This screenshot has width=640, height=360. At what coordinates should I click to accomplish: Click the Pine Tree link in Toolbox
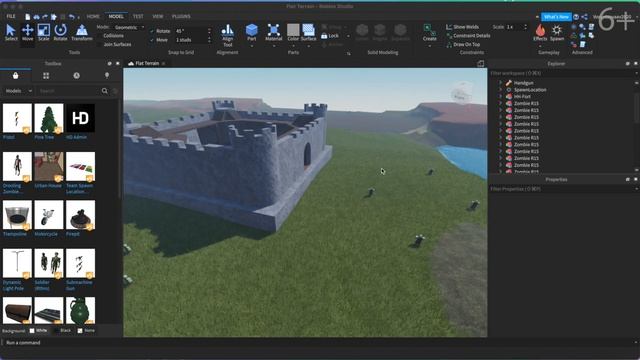coord(44,137)
